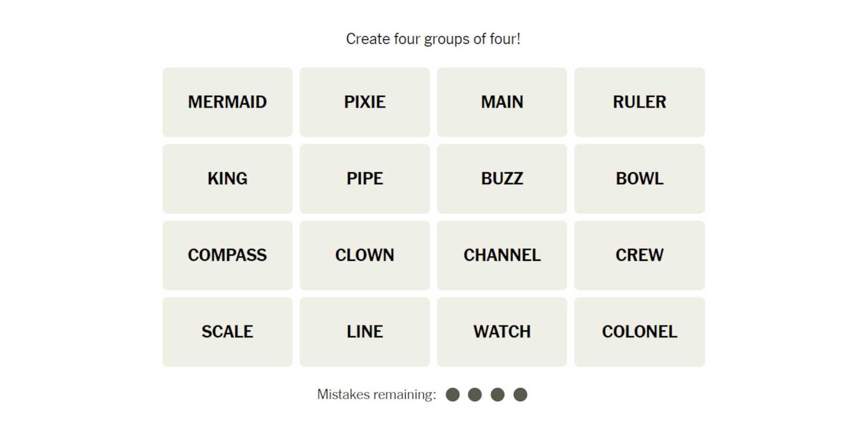
Task: Select the COMPASS word tile
Action: [x=227, y=255]
